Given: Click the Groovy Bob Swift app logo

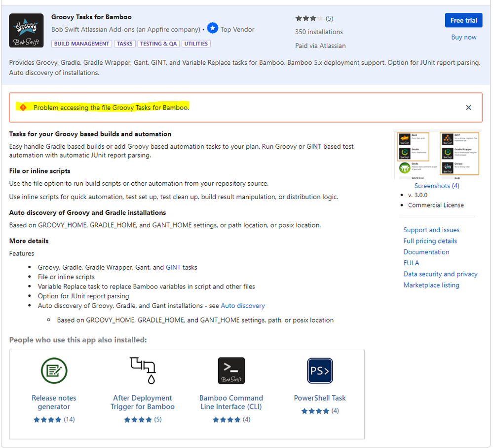Looking at the screenshot, I should click(27, 30).
